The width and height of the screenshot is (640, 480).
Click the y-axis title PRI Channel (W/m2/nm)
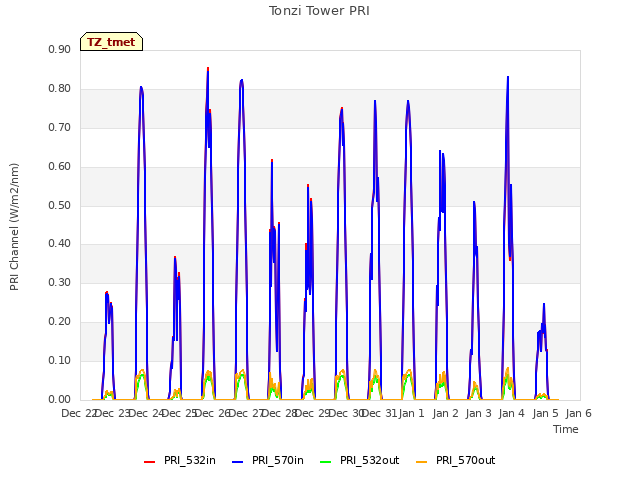click(14, 227)
